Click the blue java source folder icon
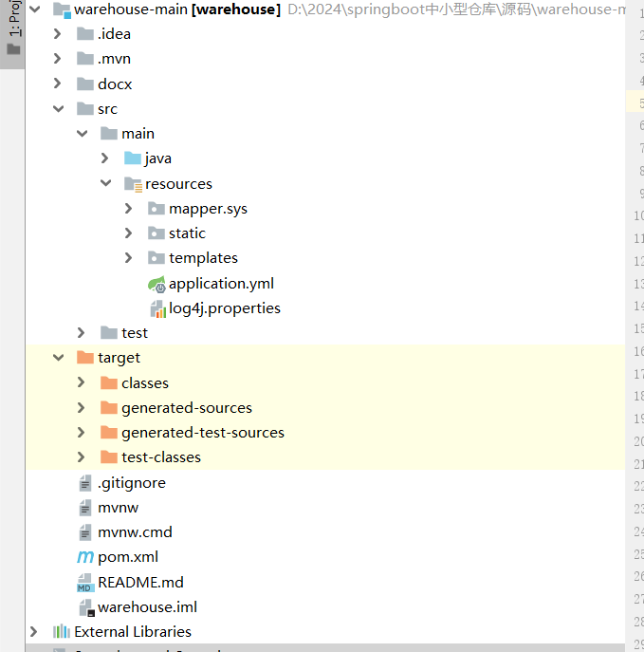This screenshot has width=644, height=652. tap(133, 158)
